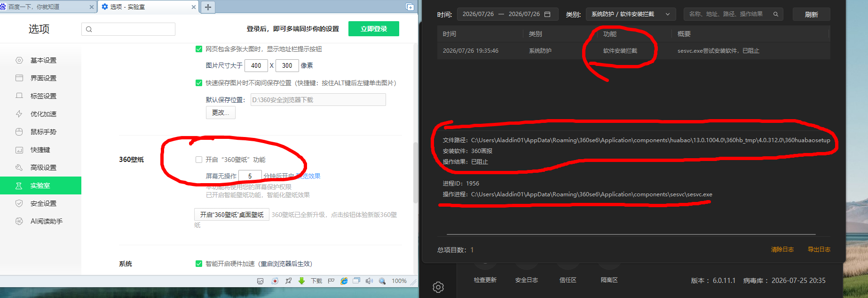This screenshot has width=868, height=298.
Task: Click the 默认保存位置 path field
Action: coord(318,100)
